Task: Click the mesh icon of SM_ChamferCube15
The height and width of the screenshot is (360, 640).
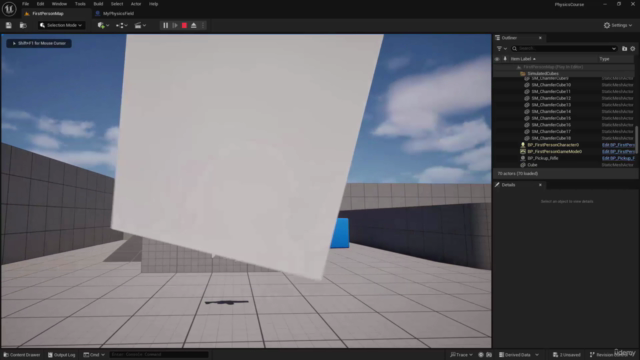Action: point(527,118)
